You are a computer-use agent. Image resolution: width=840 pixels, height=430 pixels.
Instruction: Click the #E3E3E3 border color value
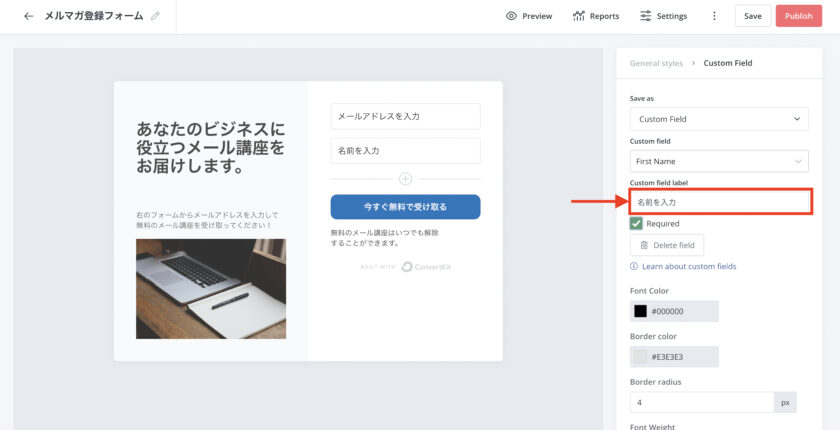[x=667, y=357]
